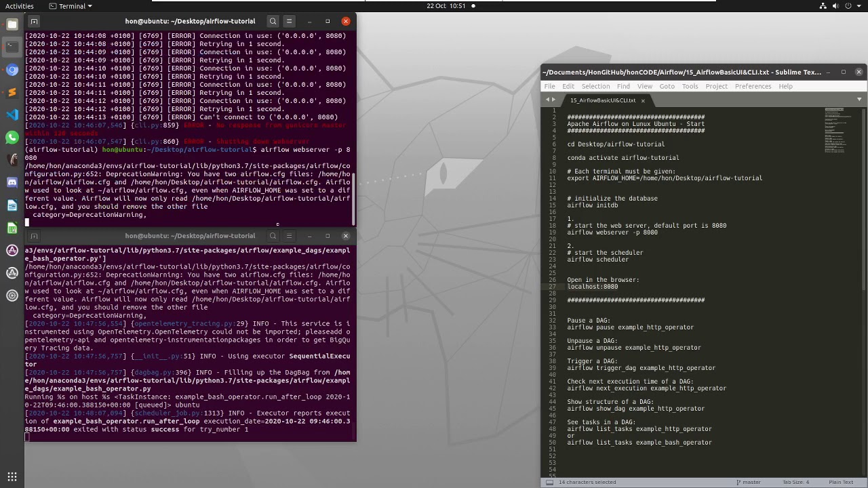
Task: Click 'airflow pause example_http_operator' line
Action: pos(631,327)
